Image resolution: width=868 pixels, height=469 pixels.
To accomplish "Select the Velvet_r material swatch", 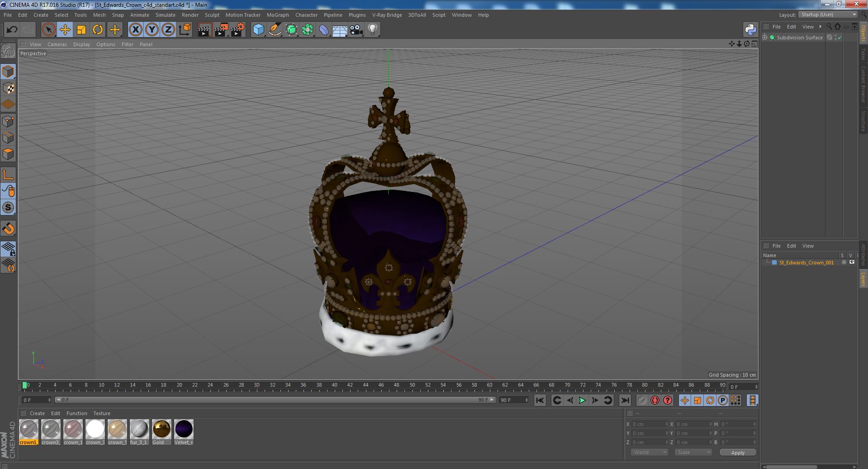I will [184, 429].
